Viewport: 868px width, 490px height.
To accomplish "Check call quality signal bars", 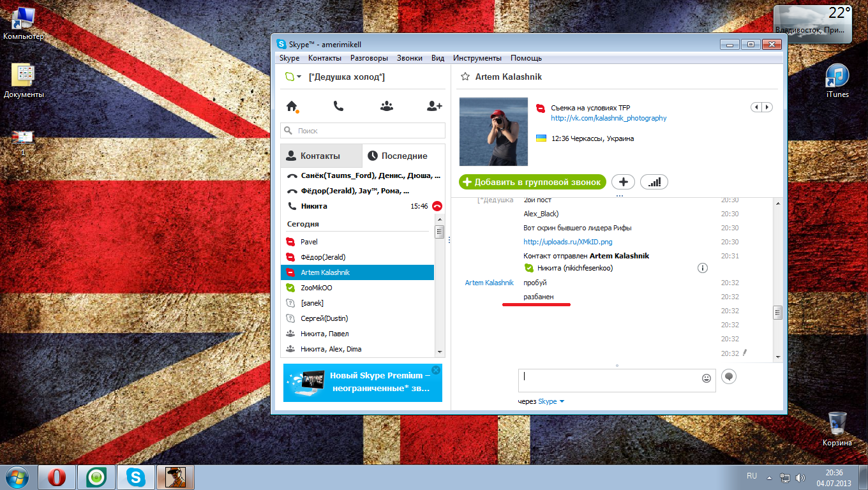I will coord(654,182).
